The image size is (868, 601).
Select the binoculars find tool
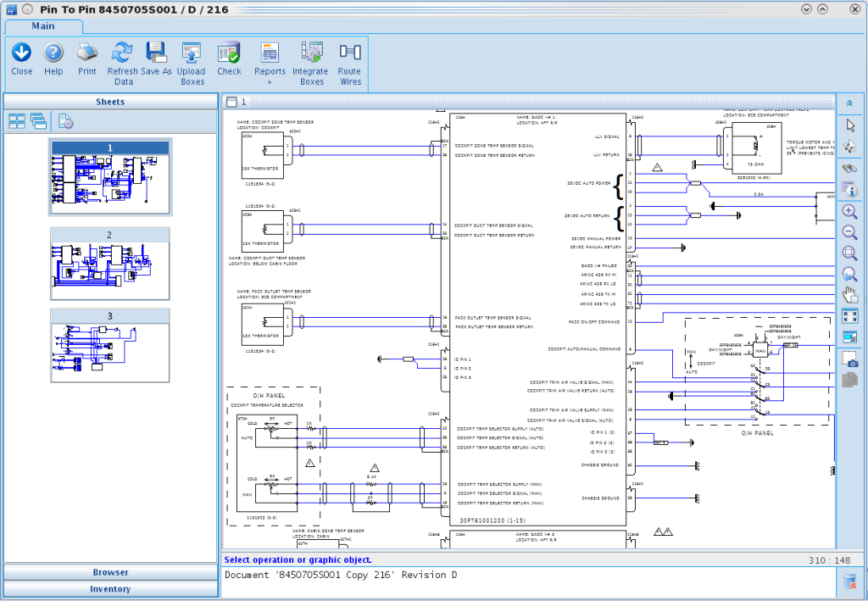[x=849, y=168]
